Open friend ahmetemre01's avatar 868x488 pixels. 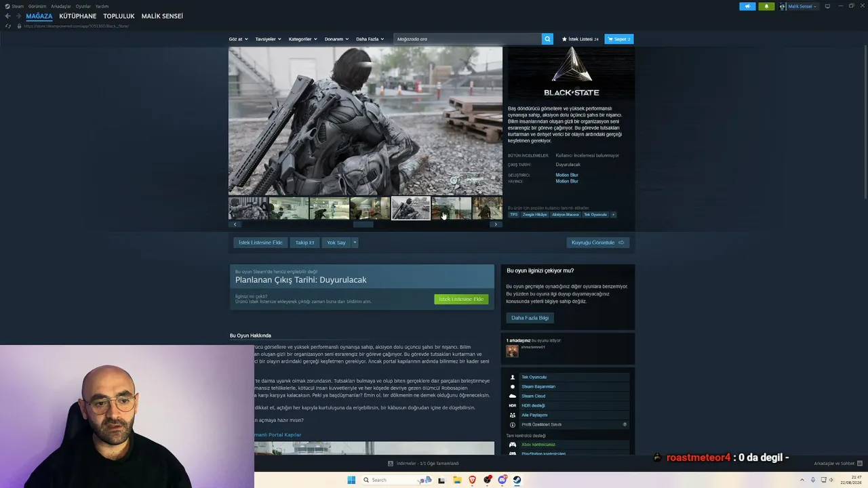pos(512,350)
